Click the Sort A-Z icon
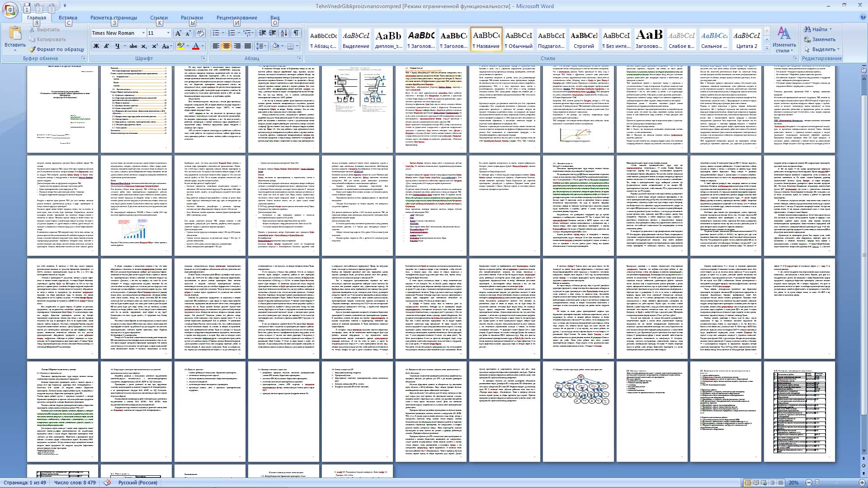Screen dimensions: 868x488 tap(284, 33)
